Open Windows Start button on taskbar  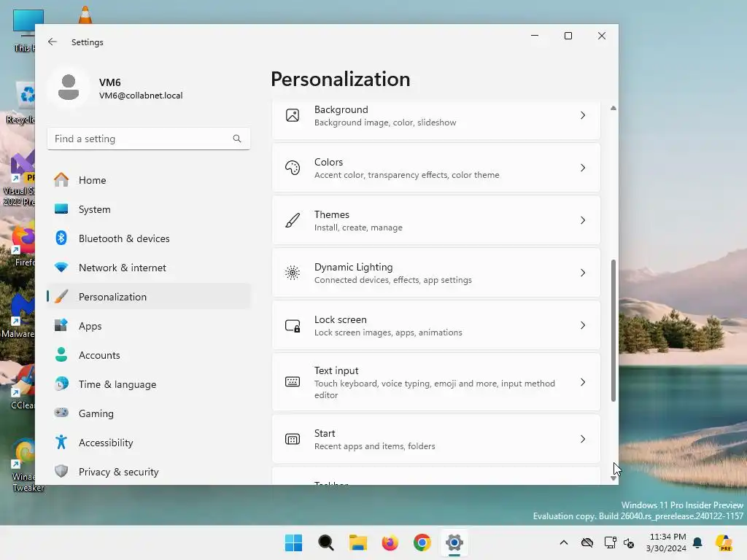click(293, 542)
